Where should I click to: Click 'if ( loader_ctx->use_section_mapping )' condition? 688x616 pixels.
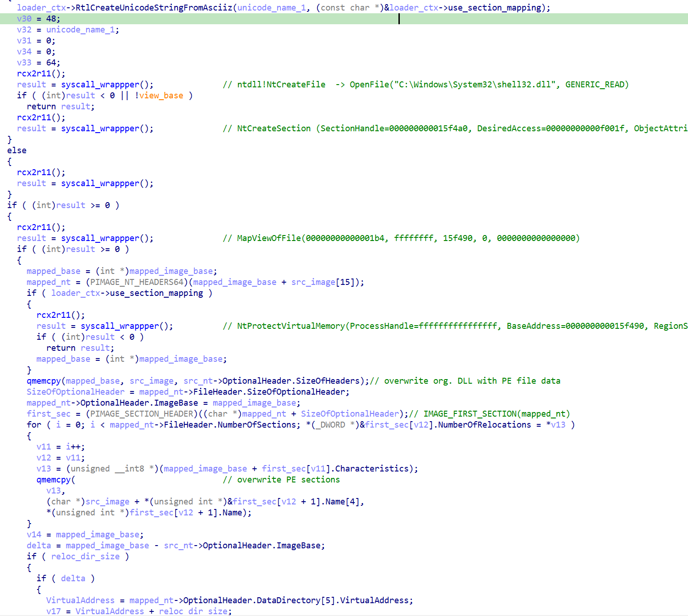(120, 293)
